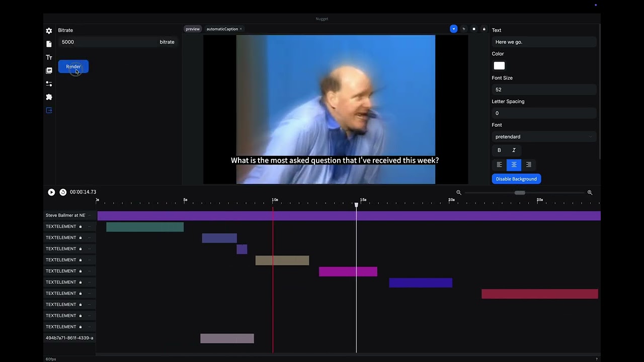This screenshot has height=362, width=644.
Task: Open options dots on Steve Ballmer track
Action: coord(90,215)
